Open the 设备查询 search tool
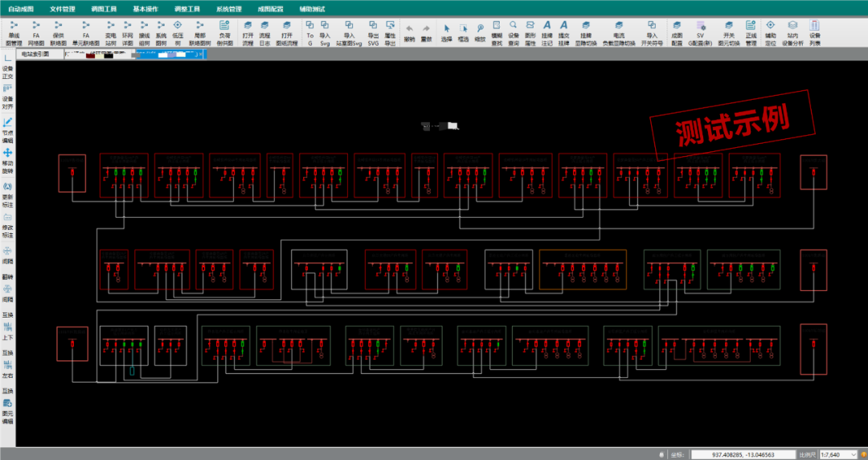The image size is (868, 460). [x=514, y=31]
